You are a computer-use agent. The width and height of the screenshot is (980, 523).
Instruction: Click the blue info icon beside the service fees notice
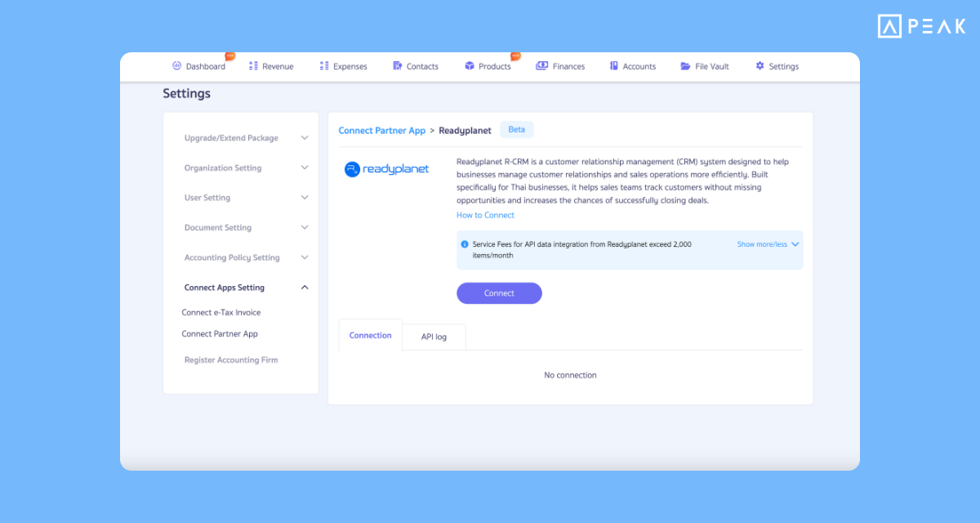(465, 244)
